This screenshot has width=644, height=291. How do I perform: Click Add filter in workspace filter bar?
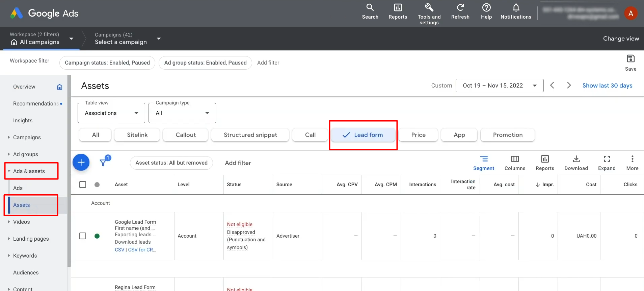click(x=268, y=63)
